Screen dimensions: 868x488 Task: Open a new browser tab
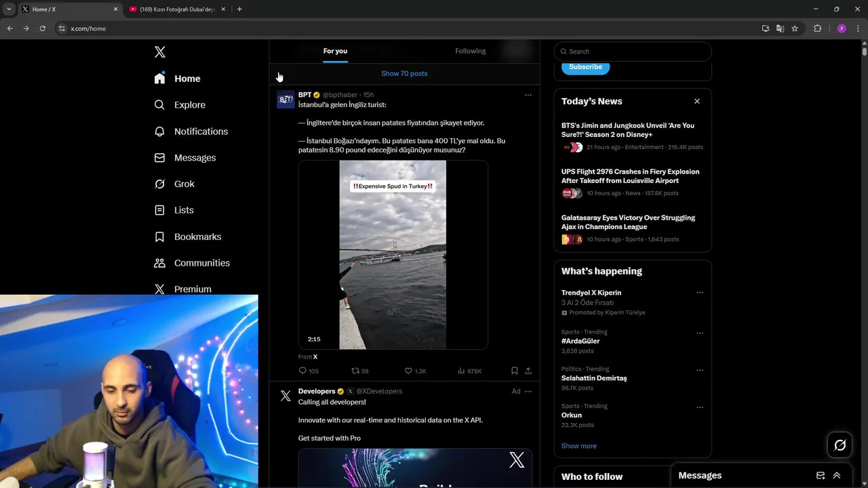(x=239, y=9)
